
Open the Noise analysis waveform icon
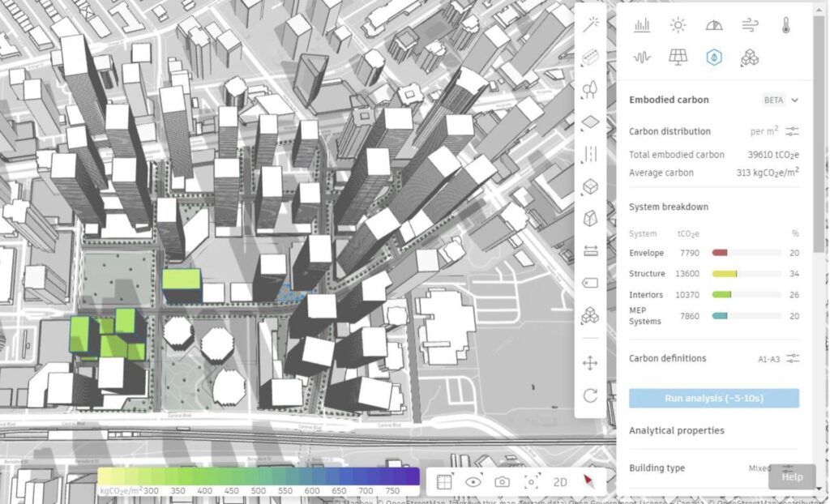coord(642,58)
